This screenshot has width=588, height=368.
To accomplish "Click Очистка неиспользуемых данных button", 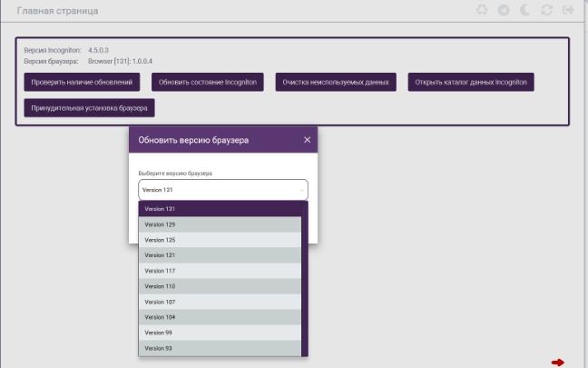I will 336,82.
